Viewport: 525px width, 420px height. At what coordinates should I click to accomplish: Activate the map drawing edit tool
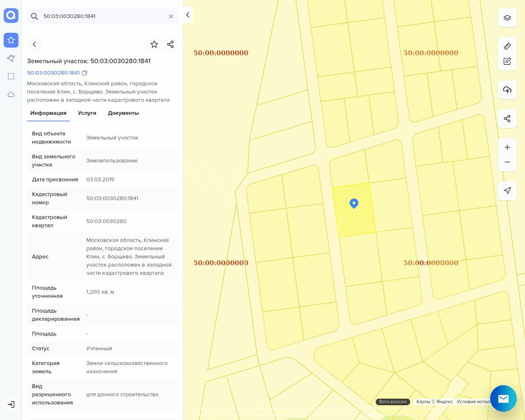[507, 61]
